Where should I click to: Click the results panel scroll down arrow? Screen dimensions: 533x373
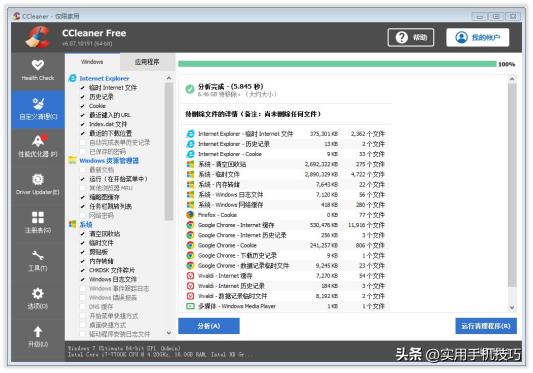point(512,307)
